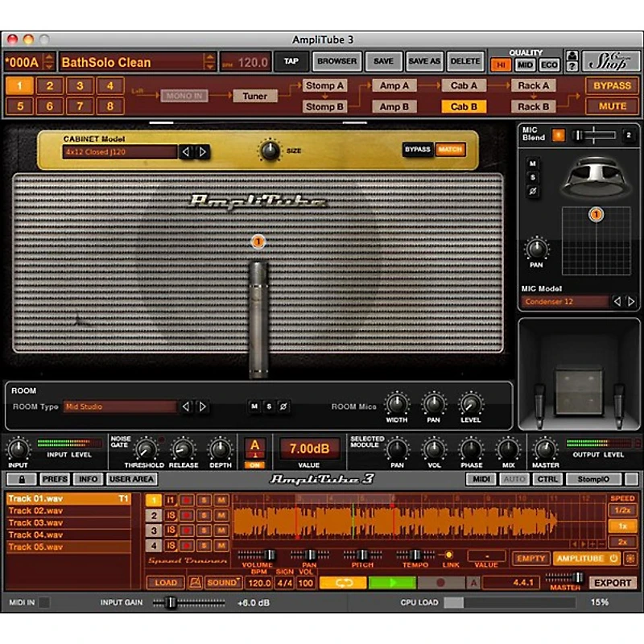Select the next cabinet model
The image size is (644, 644).
(x=203, y=152)
